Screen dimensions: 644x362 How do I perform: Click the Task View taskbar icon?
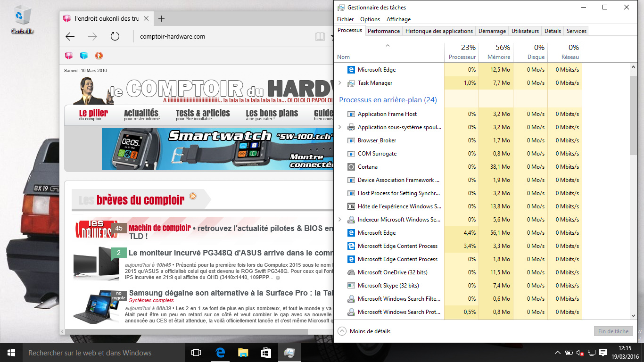[x=196, y=353]
